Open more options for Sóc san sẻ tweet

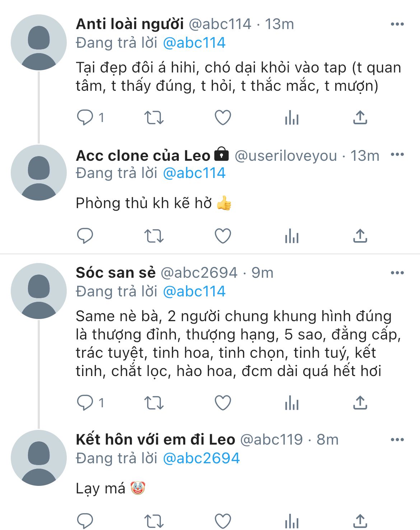(x=397, y=273)
